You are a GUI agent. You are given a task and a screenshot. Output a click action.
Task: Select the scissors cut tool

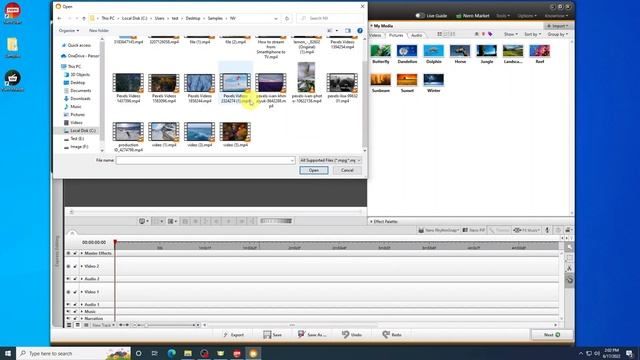coord(569,269)
